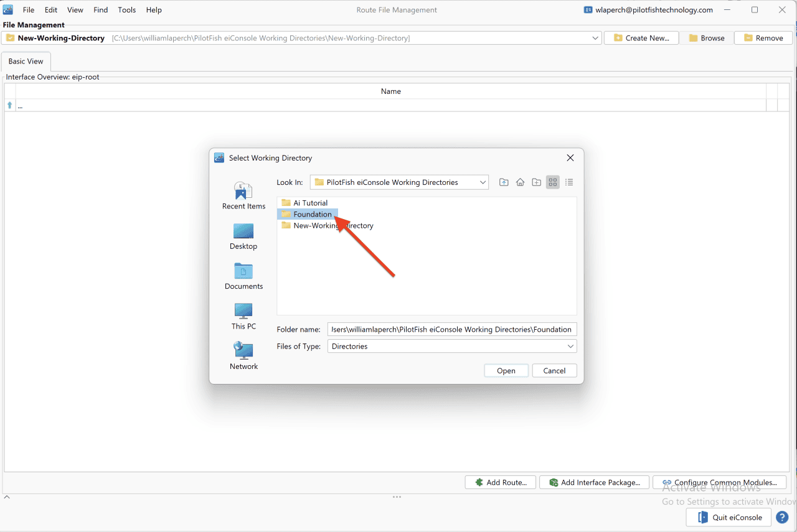Click the Browse button
This screenshot has height=532, width=797.
(707, 38)
